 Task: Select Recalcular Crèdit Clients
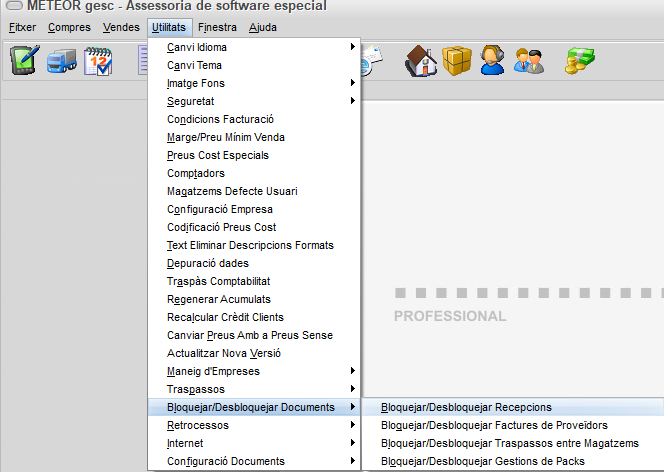[254, 317]
